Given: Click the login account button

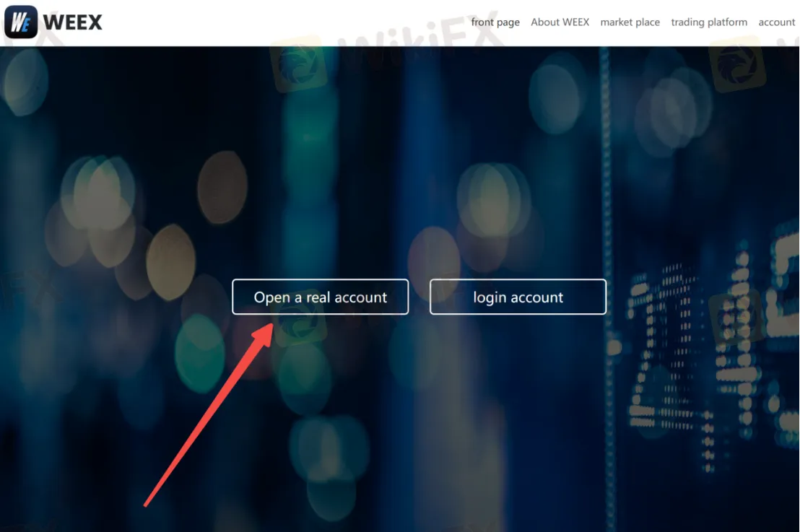Looking at the screenshot, I should tap(518, 297).
